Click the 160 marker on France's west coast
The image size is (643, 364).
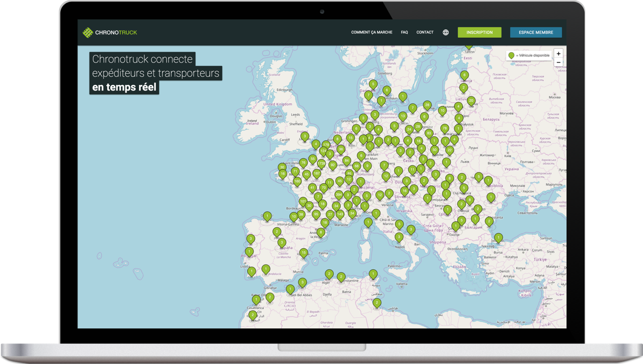[297, 181]
